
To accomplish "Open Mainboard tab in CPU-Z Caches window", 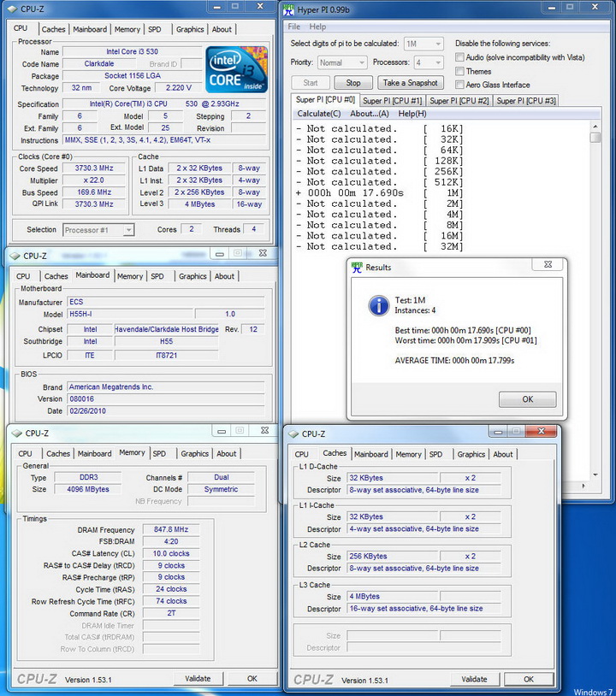I will 370,455.
